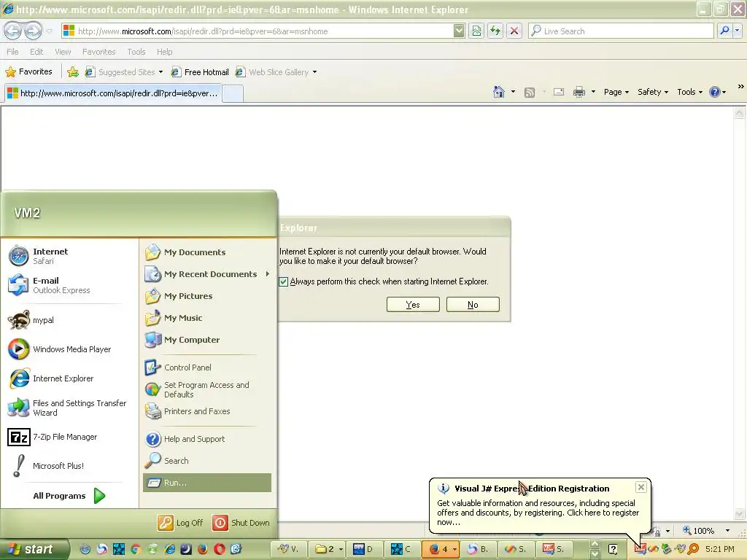The height and width of the screenshot is (560, 747).
Task: Click the Print icon in IE command bar
Action: pos(578,92)
